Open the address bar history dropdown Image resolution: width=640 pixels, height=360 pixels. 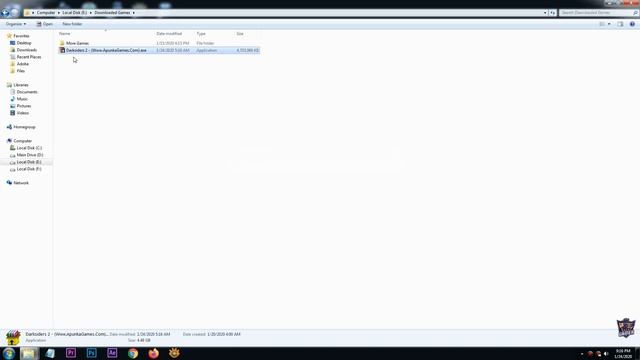tap(545, 13)
